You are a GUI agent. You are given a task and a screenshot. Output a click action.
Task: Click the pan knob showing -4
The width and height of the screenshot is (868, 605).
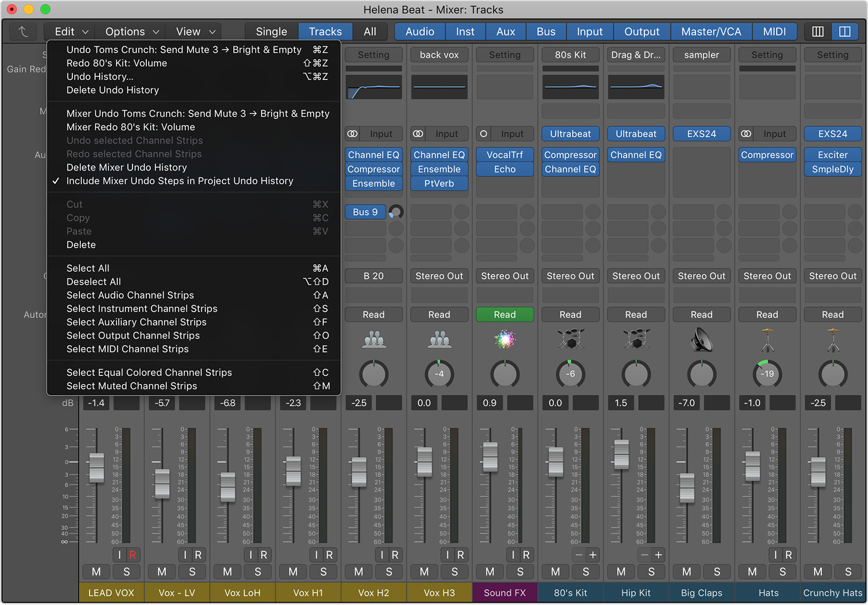click(x=440, y=374)
